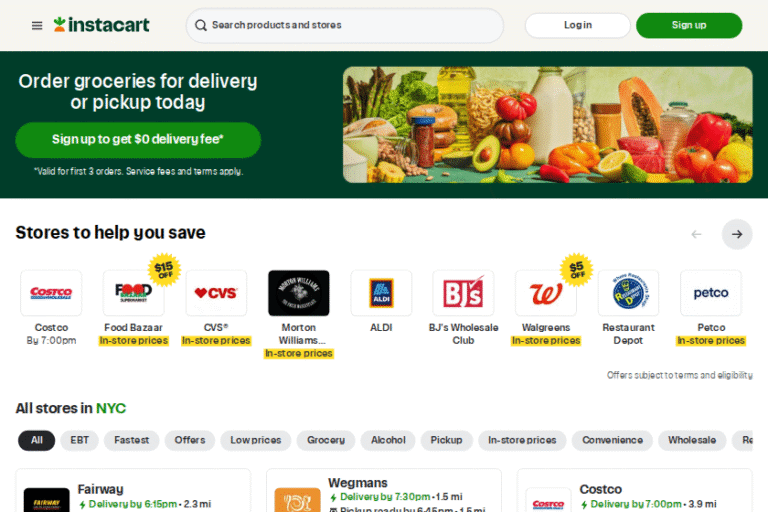768x512 pixels.
Task: Open the hamburger navigation menu
Action: (x=37, y=25)
